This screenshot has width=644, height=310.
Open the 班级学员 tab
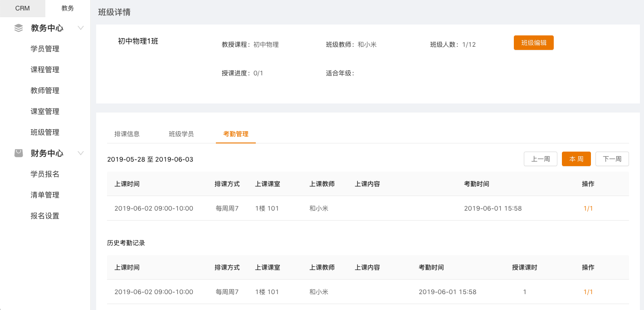pos(181,134)
